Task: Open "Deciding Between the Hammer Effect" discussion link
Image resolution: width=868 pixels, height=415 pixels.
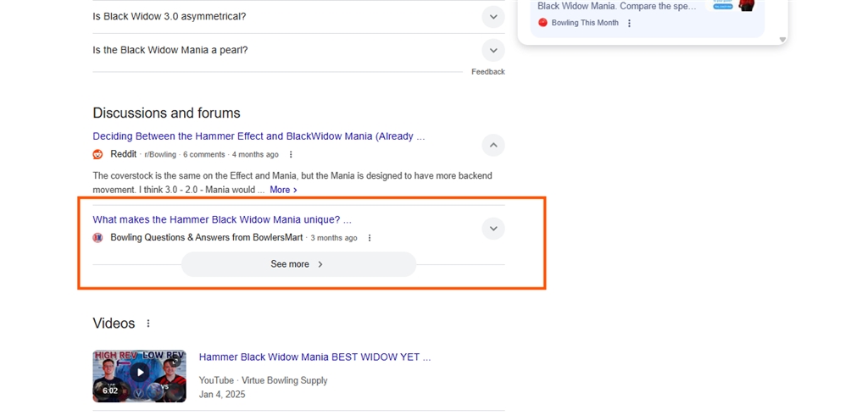Action: tap(259, 136)
